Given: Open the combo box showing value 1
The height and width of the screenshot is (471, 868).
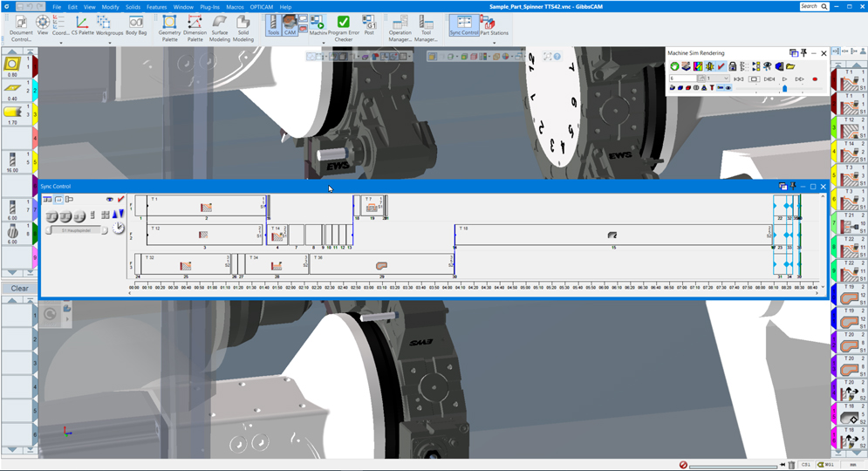Looking at the screenshot, I should (x=719, y=78).
